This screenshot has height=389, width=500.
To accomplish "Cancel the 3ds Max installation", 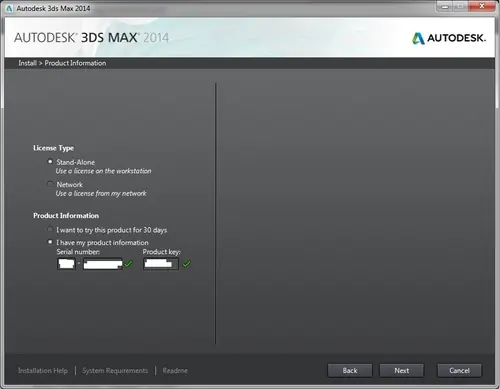I will click(x=459, y=370).
